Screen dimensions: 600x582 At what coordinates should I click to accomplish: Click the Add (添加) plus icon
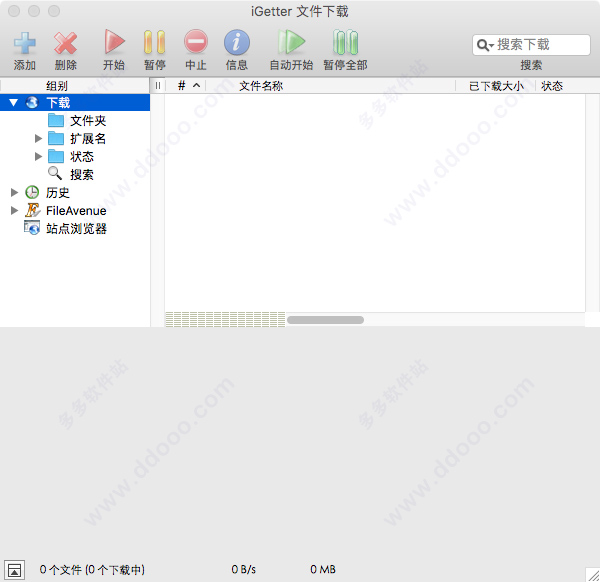point(25,43)
